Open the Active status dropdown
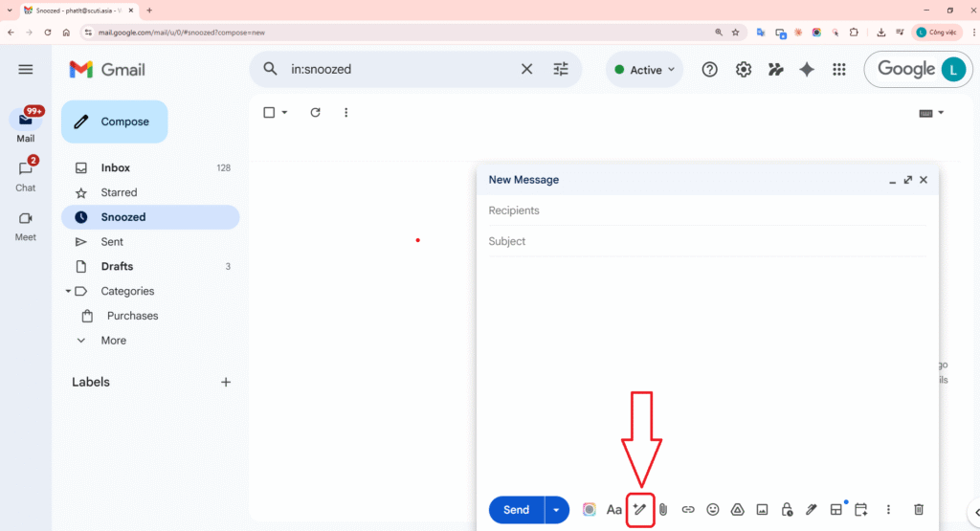Viewport: 980px width, 531px height. [x=645, y=70]
